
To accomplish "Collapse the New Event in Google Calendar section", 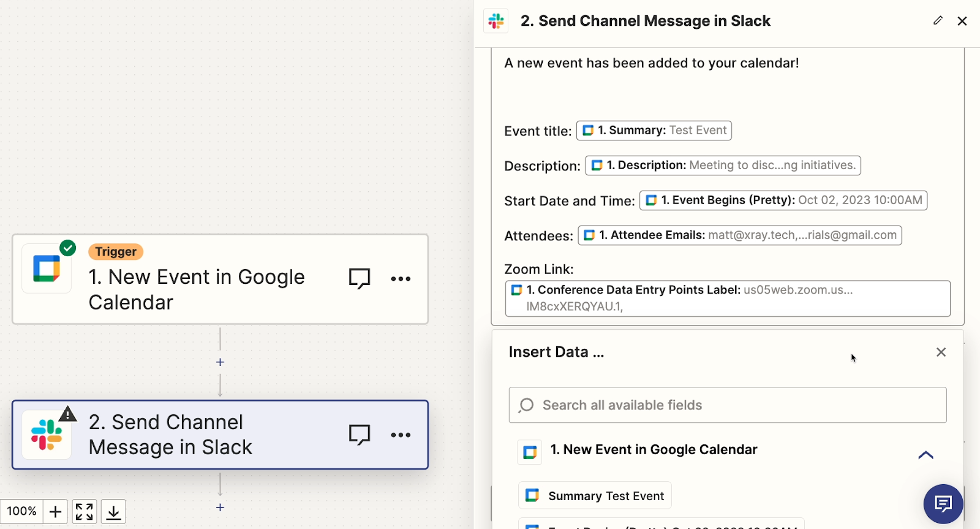I will click(x=925, y=454).
